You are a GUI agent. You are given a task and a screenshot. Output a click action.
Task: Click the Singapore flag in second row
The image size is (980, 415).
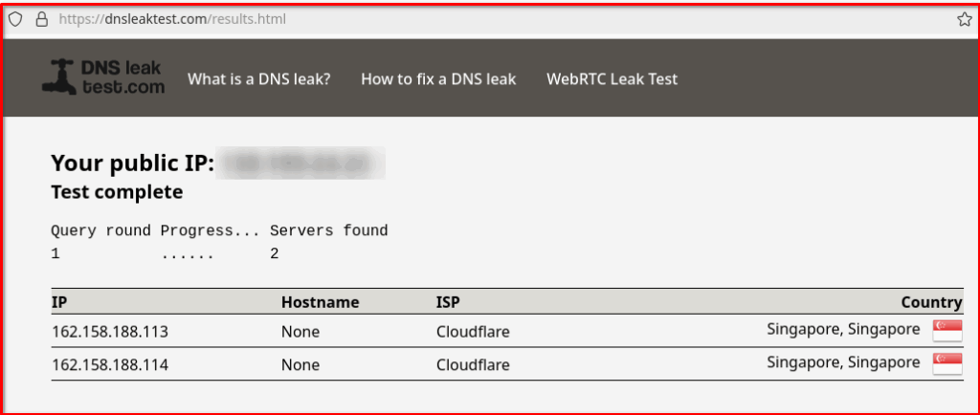point(947,363)
